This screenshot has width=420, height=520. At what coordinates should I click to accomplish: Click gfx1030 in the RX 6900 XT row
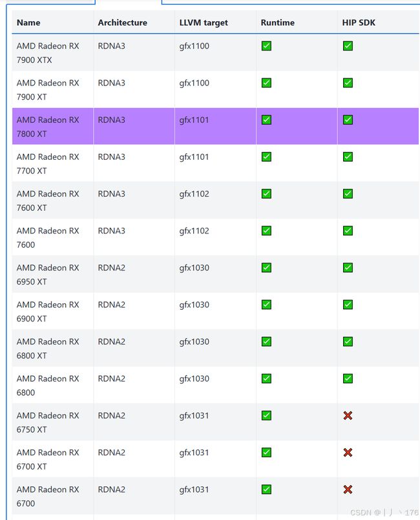tap(194, 305)
